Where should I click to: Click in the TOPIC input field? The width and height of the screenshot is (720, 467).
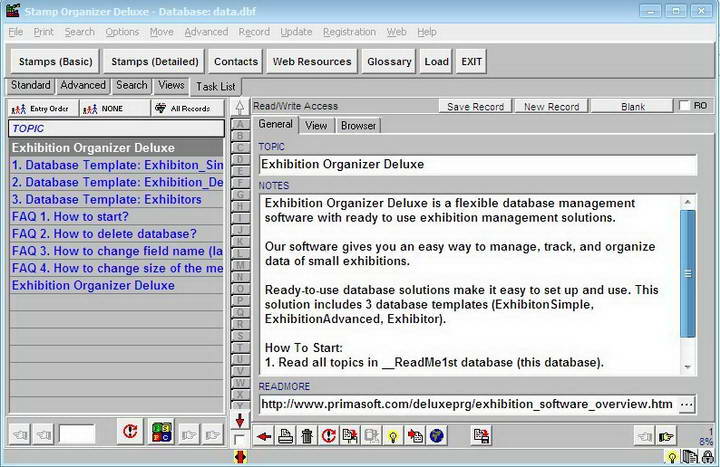(478, 164)
